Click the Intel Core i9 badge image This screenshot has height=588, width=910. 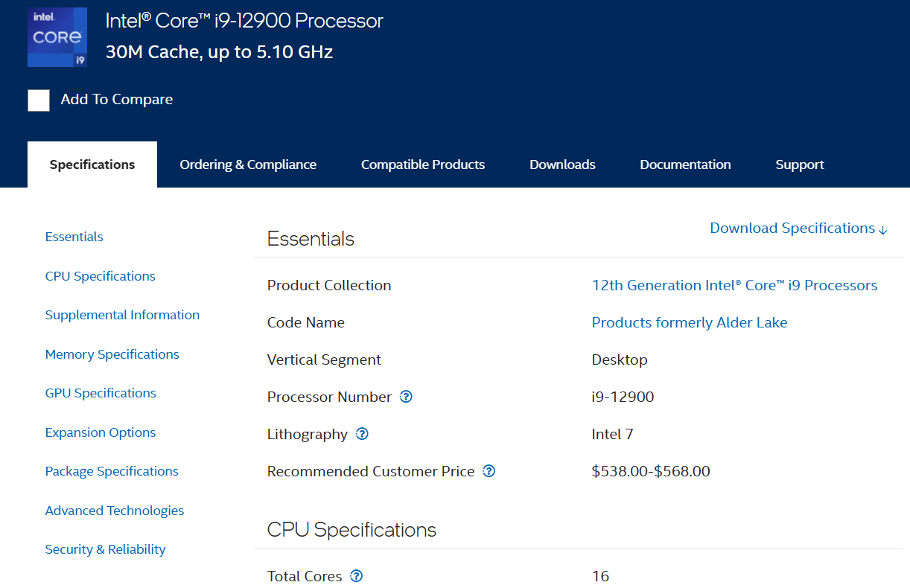(57, 37)
